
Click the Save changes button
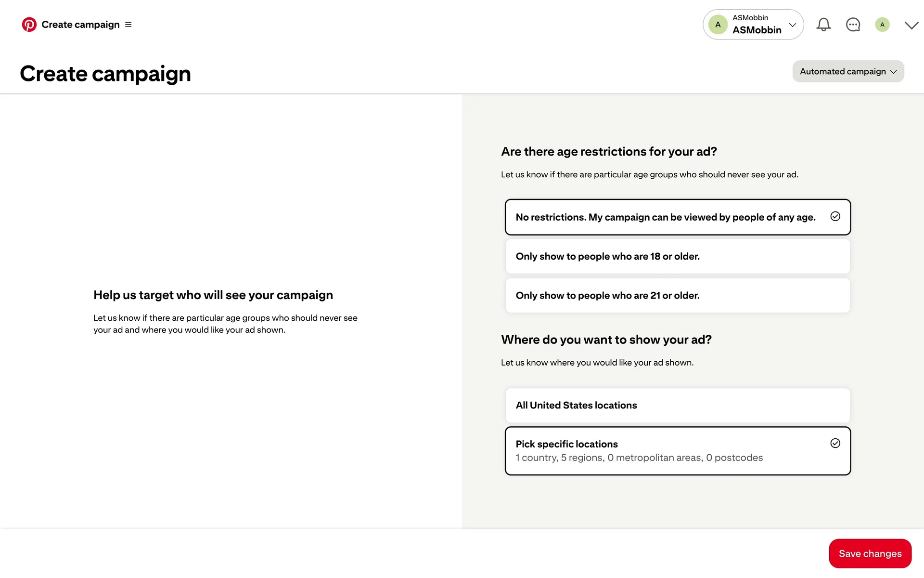(x=870, y=553)
